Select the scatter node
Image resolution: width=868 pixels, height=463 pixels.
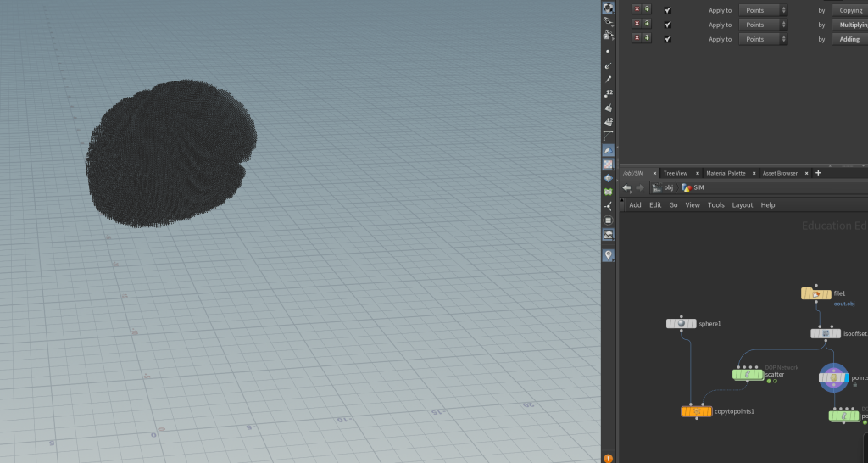[x=748, y=374]
